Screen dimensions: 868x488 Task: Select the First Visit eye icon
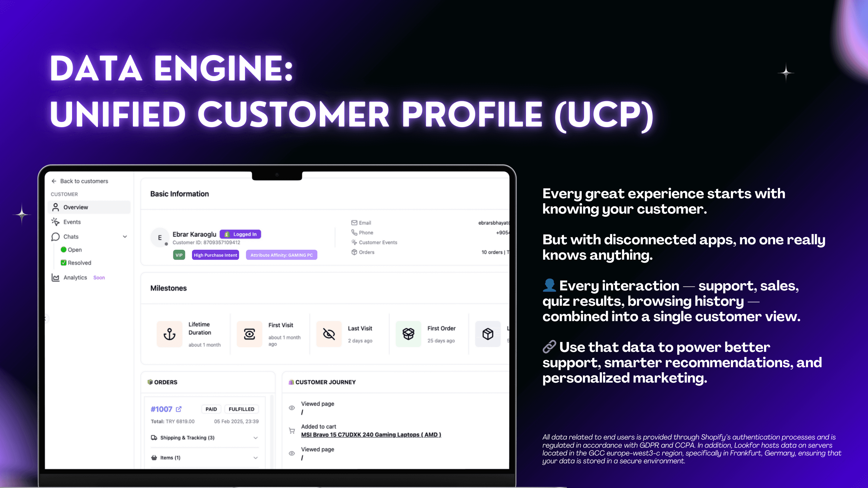(x=249, y=334)
